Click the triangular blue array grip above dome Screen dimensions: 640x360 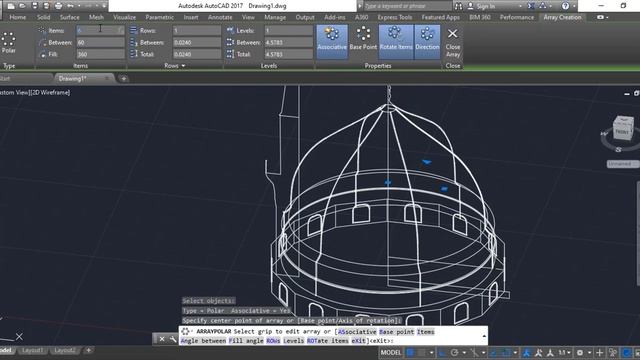pos(427,162)
